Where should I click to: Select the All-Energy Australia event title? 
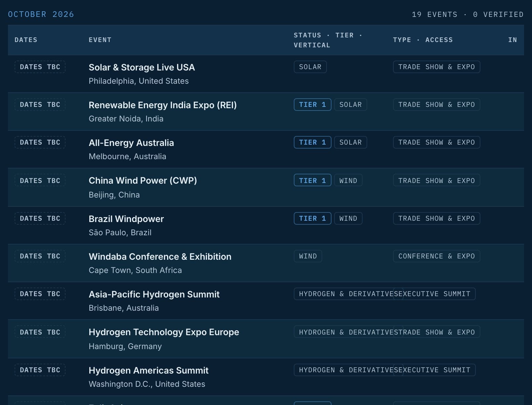[x=131, y=143]
